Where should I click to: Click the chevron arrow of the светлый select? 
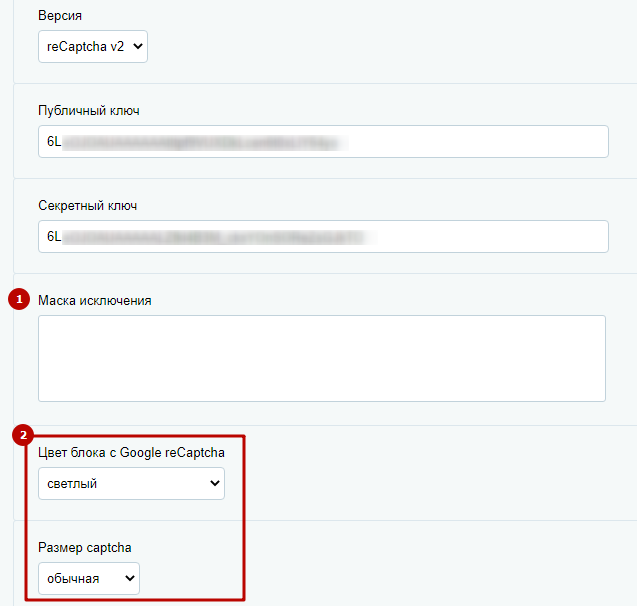tap(214, 483)
